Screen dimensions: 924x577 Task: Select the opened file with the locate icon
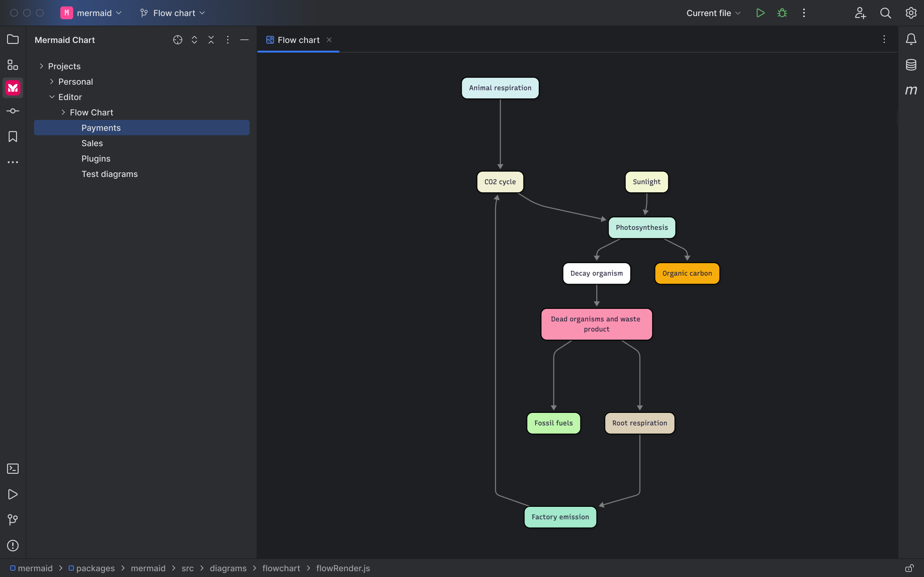[x=177, y=39]
